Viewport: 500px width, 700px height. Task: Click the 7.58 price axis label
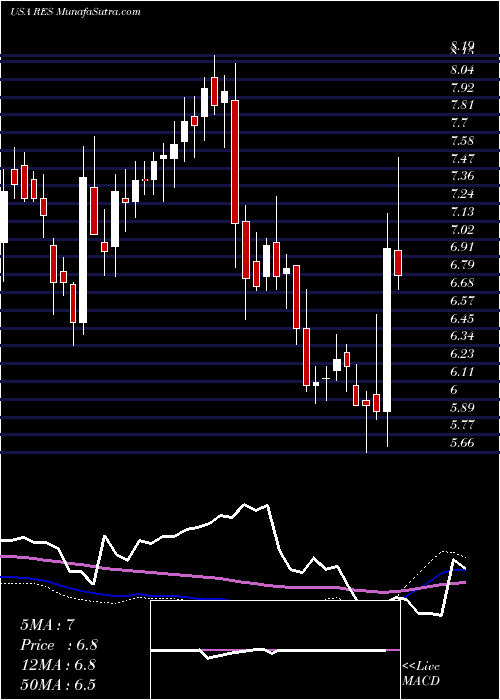pos(463,141)
